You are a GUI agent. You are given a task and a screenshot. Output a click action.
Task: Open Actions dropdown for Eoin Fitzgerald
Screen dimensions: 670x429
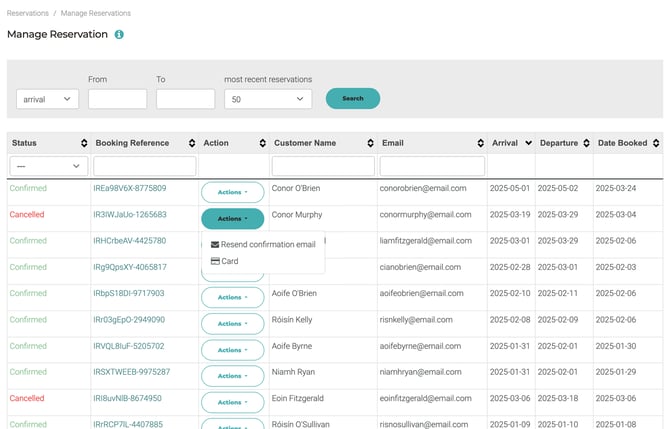[x=232, y=403]
